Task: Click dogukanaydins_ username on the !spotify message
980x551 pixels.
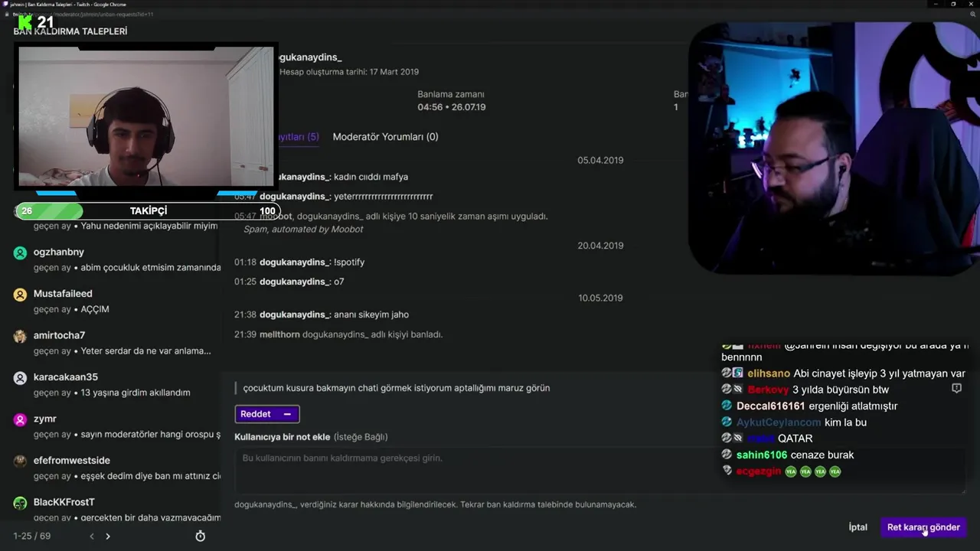Action: click(295, 262)
